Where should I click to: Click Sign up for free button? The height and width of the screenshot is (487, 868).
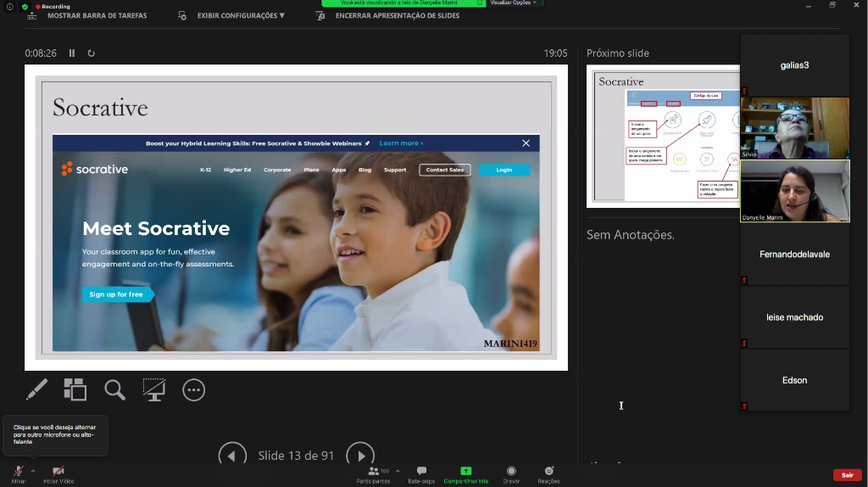pos(117,294)
